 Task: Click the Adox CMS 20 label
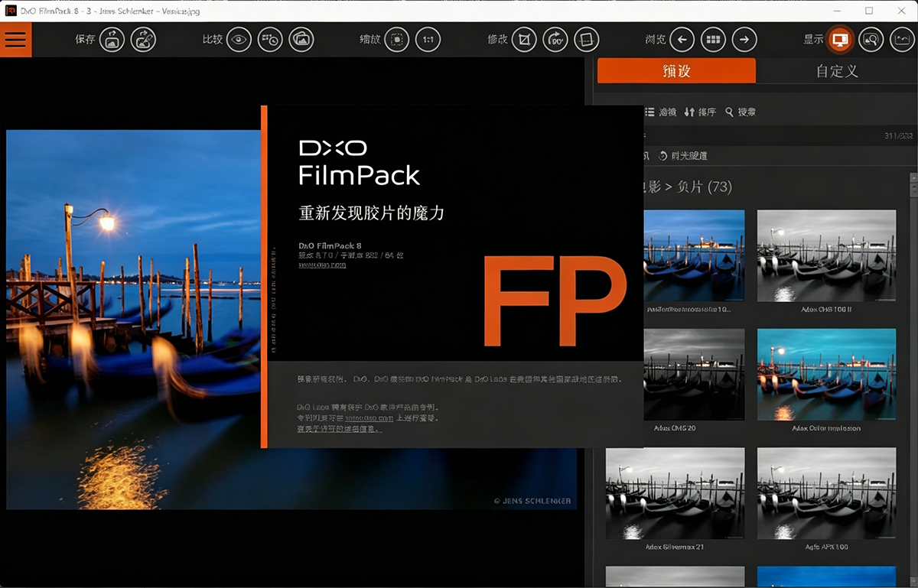[675, 428]
